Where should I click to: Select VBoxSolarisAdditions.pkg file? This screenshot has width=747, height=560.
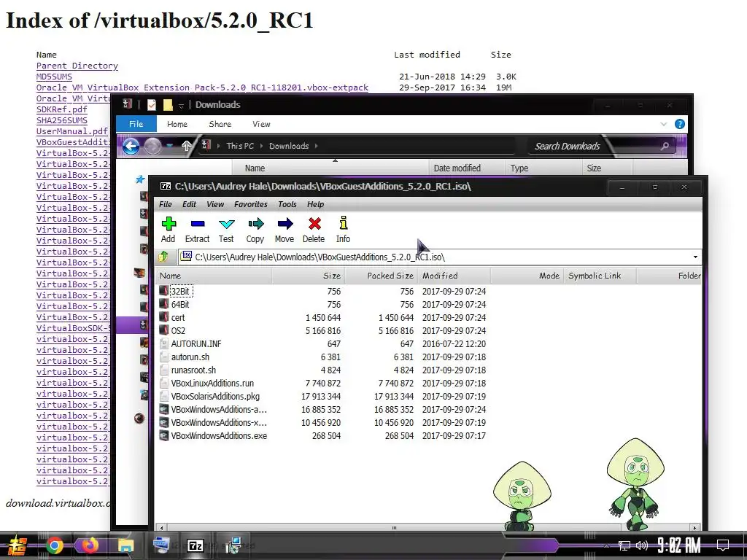(215, 396)
